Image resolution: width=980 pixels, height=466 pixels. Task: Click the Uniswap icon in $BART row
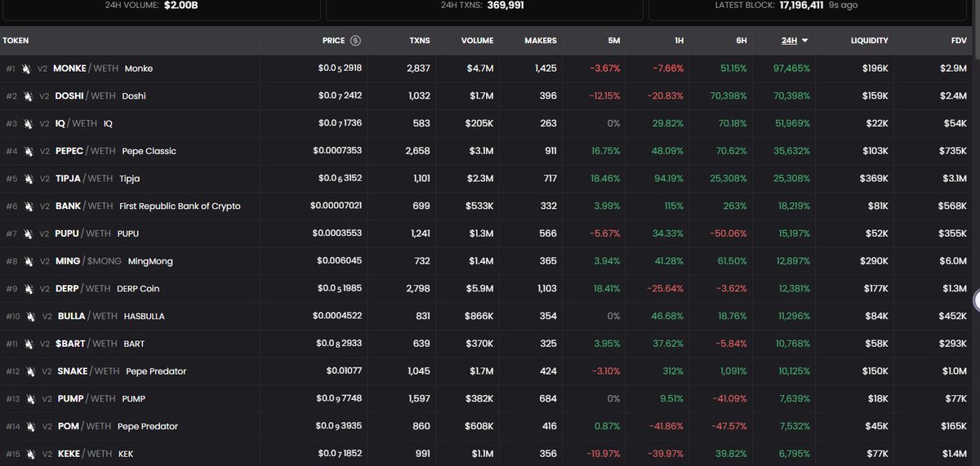pyautogui.click(x=30, y=344)
